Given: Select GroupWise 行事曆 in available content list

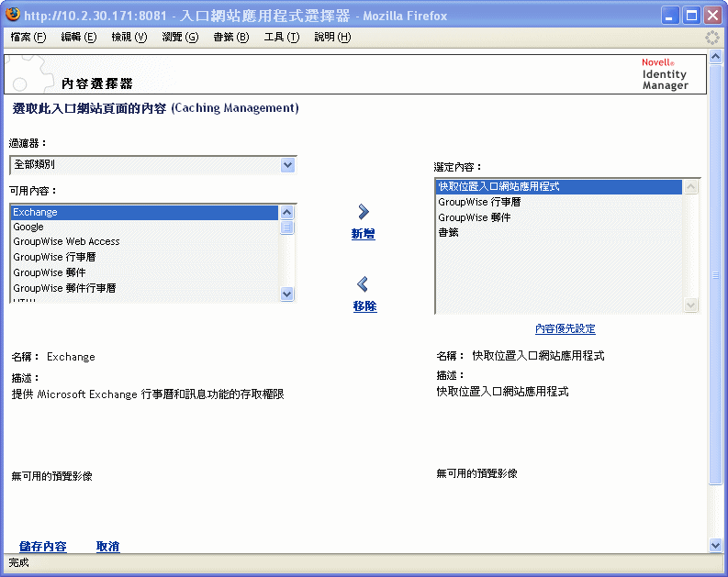Looking at the screenshot, I should pos(144,257).
